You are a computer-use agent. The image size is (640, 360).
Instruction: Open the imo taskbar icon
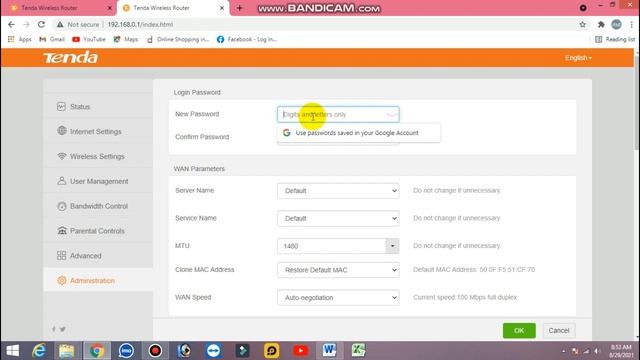(x=126, y=351)
